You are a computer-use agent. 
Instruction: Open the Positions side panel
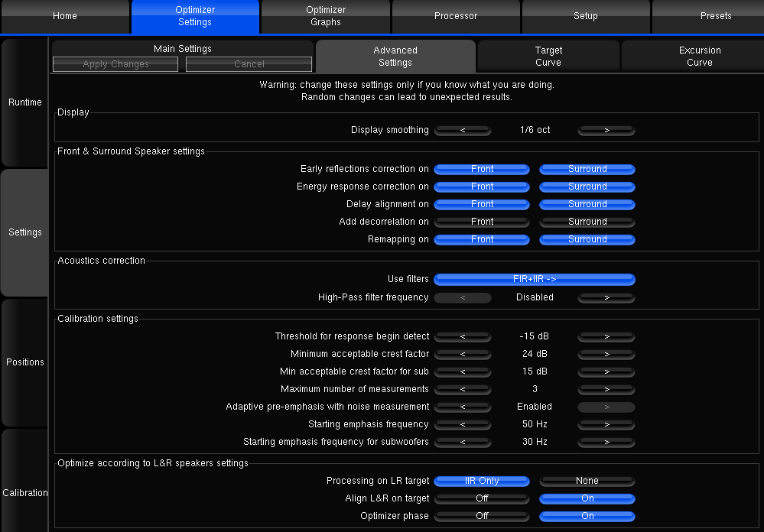click(x=25, y=362)
